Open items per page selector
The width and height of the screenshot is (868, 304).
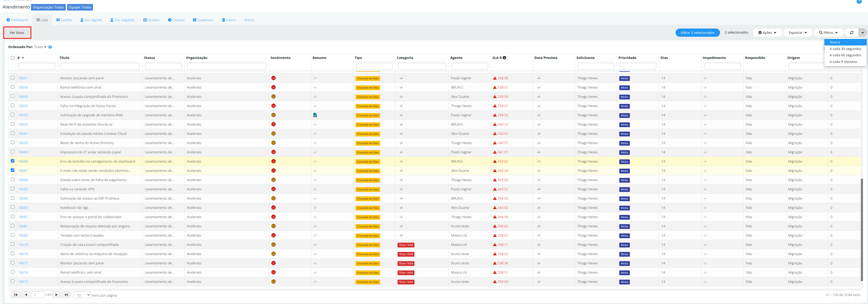pos(82,295)
